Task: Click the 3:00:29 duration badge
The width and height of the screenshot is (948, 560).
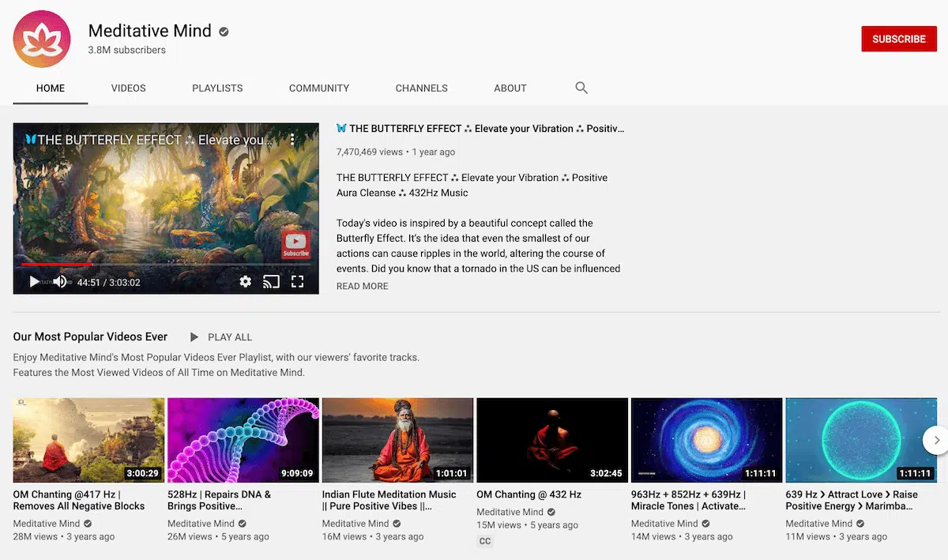Action: pos(142,473)
